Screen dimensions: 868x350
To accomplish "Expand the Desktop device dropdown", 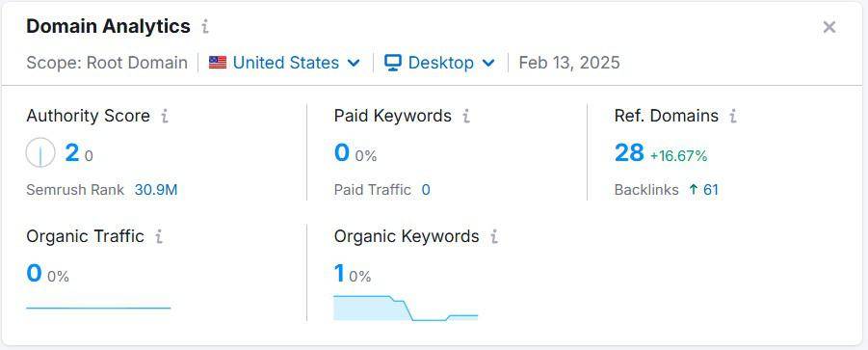I will (439, 63).
